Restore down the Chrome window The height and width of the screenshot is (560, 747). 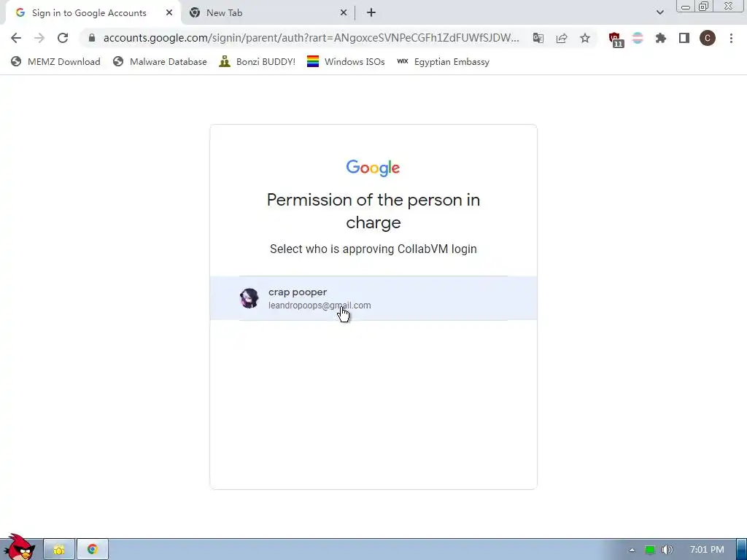(x=704, y=6)
